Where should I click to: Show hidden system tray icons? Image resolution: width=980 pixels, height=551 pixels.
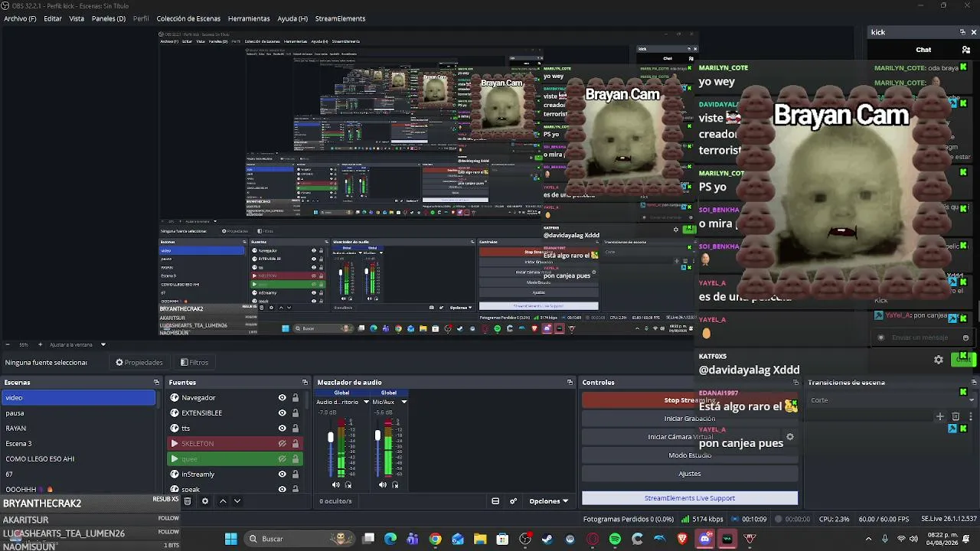coord(868,539)
